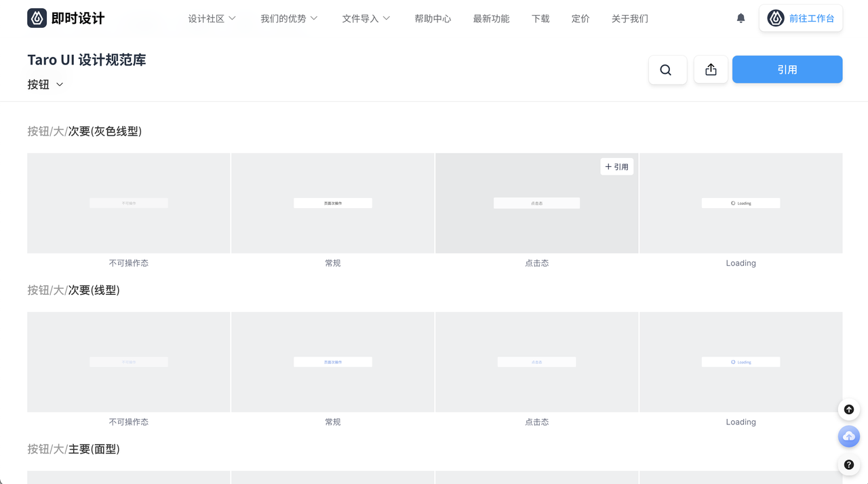Open the help question mark icon
This screenshot has height=484, width=868.
pos(848,465)
